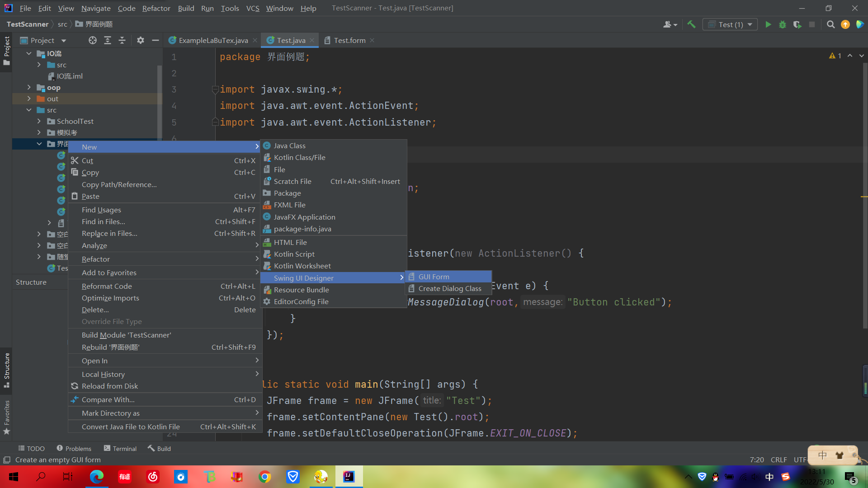868x488 pixels.
Task: Jump to next highlighted error arrow
Action: click(x=862, y=56)
